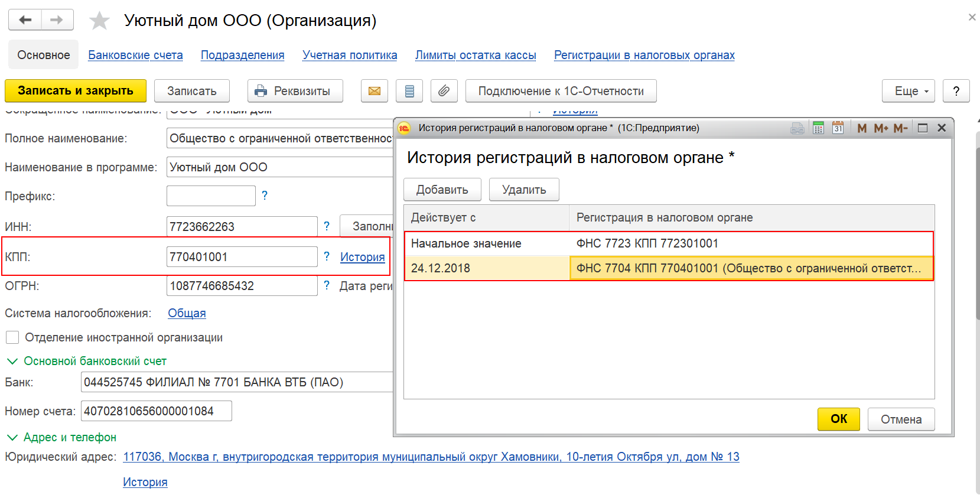Click the ИНН input field
This screenshot has width=980, height=498.
click(x=242, y=227)
